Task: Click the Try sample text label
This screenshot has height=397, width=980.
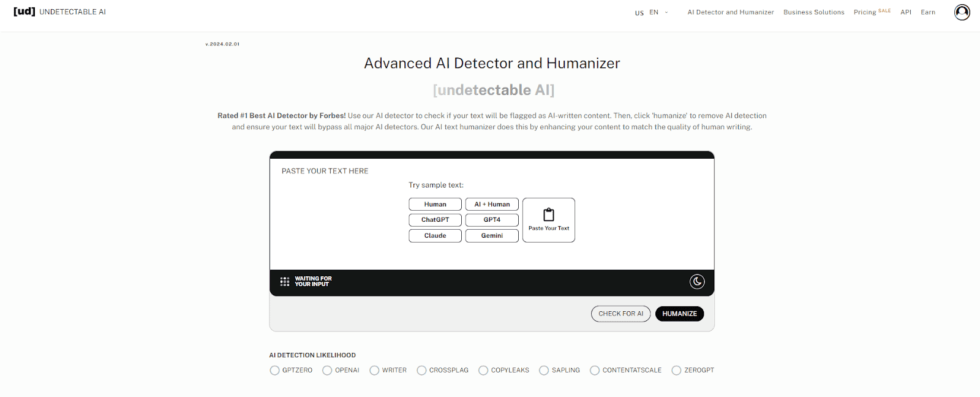Action: pos(436,185)
